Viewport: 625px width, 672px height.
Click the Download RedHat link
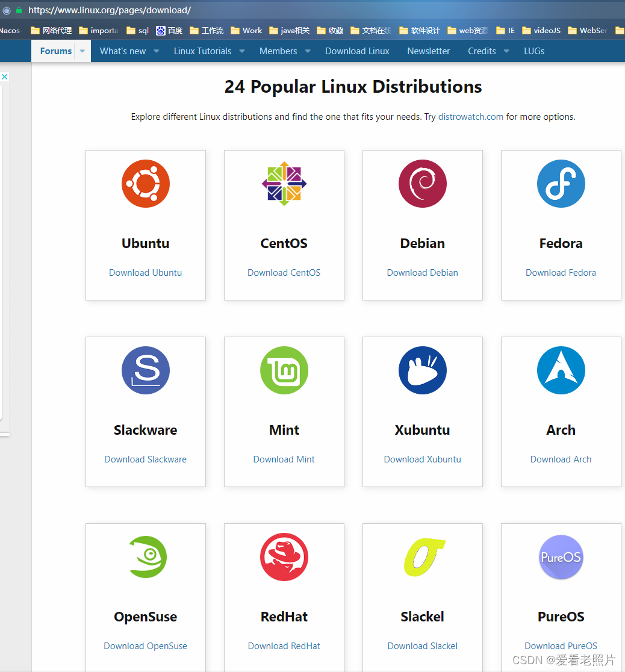point(284,646)
